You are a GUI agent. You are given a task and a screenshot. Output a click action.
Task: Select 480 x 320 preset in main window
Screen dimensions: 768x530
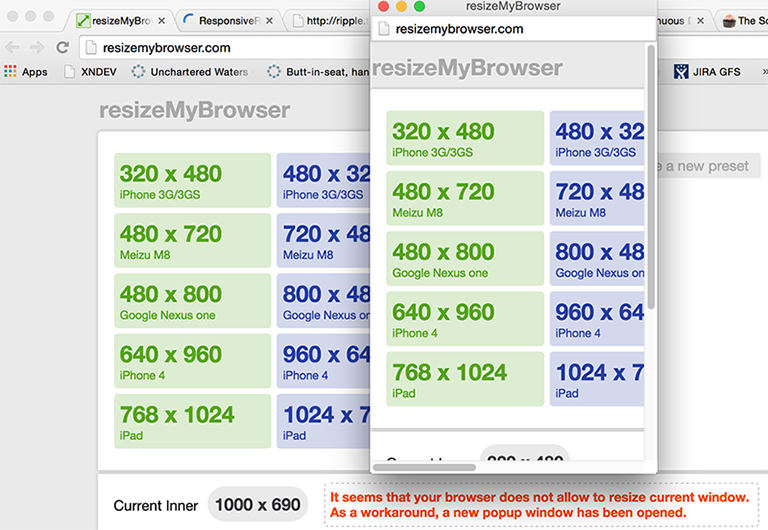pyautogui.click(x=324, y=180)
